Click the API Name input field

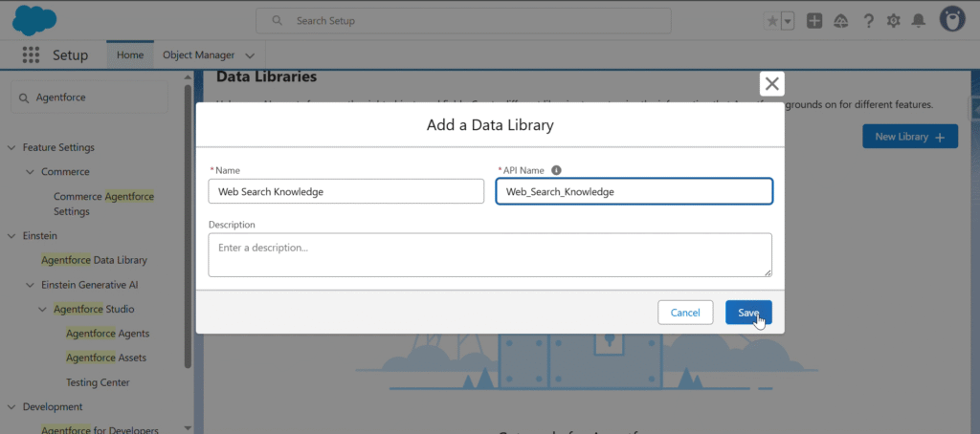635,191
